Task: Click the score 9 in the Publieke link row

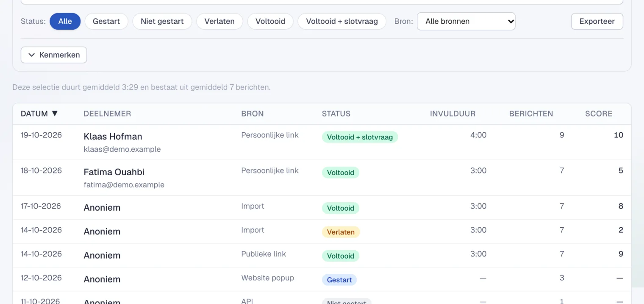Action: pyautogui.click(x=621, y=254)
